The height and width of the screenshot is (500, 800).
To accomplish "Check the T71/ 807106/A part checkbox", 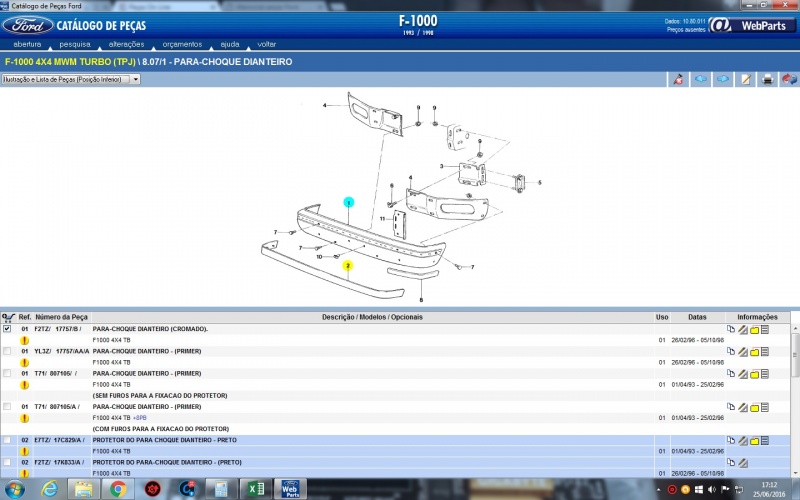I will click(7, 407).
